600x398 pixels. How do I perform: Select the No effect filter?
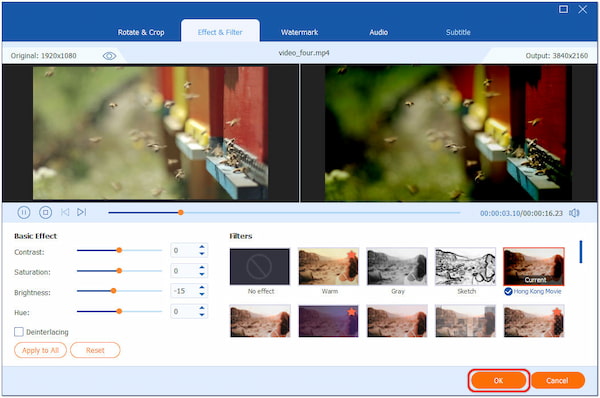(260, 267)
